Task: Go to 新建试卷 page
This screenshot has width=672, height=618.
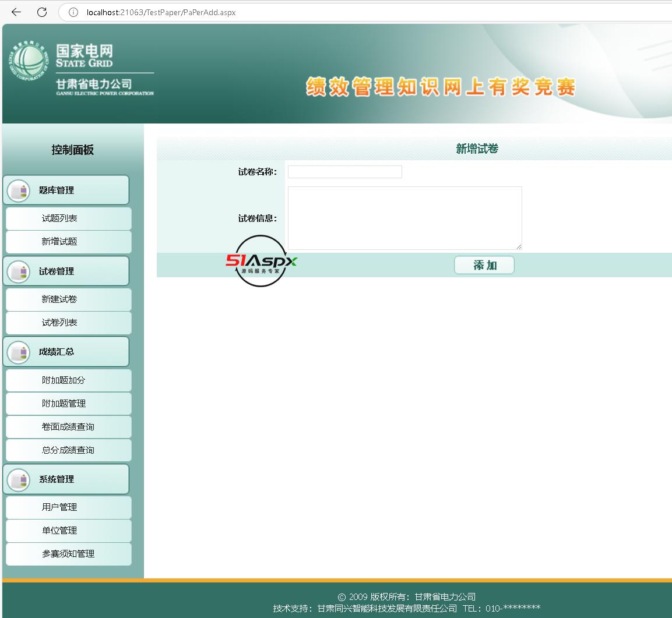Action: pos(68,299)
